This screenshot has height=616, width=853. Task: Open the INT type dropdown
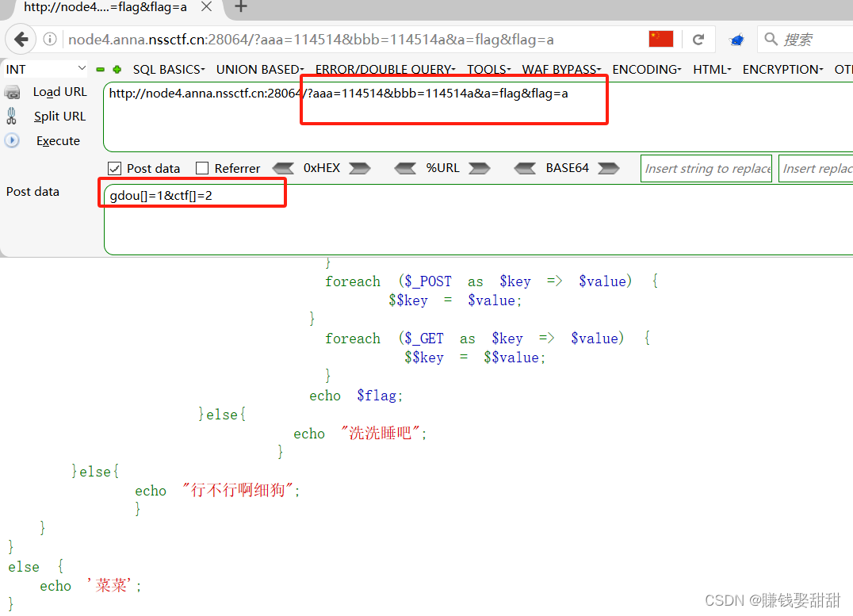click(82, 69)
